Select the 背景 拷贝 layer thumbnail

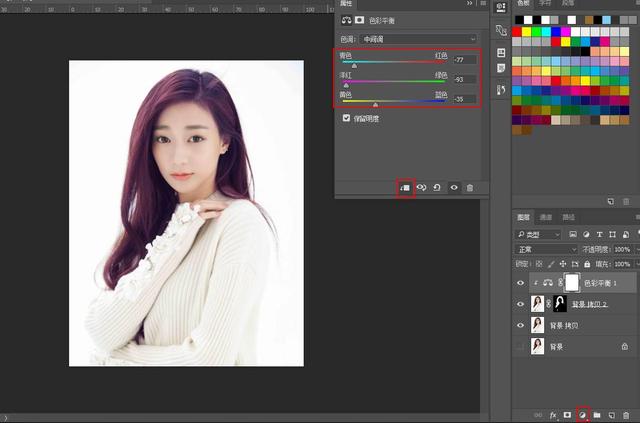pyautogui.click(x=538, y=325)
